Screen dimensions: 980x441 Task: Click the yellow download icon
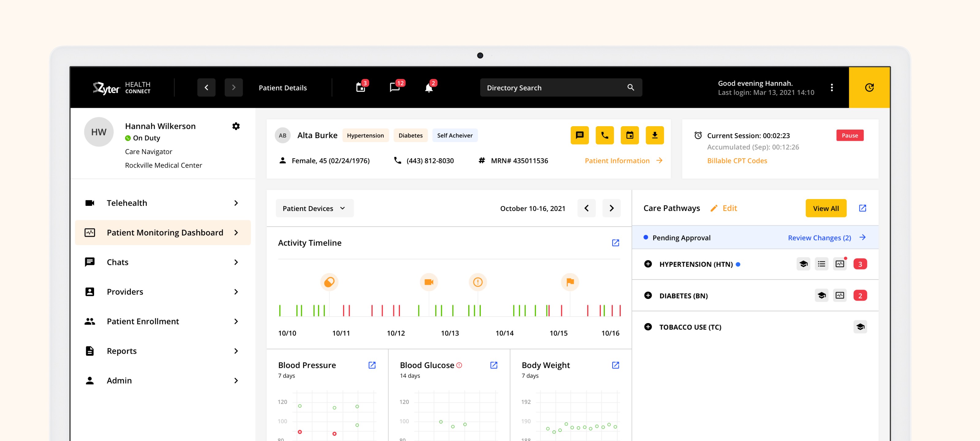[655, 135]
